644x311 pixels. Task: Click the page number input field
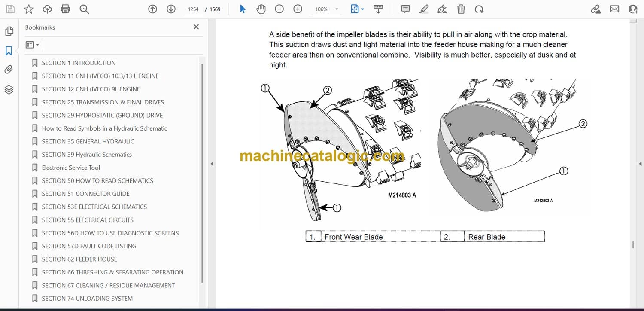(193, 9)
